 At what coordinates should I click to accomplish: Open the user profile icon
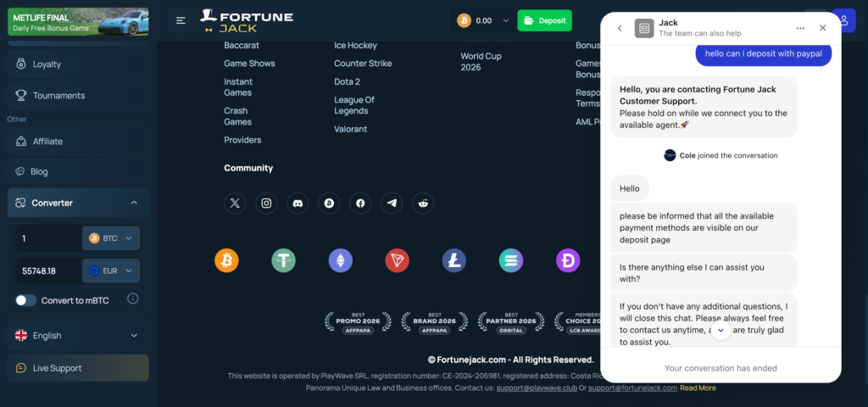(x=843, y=20)
